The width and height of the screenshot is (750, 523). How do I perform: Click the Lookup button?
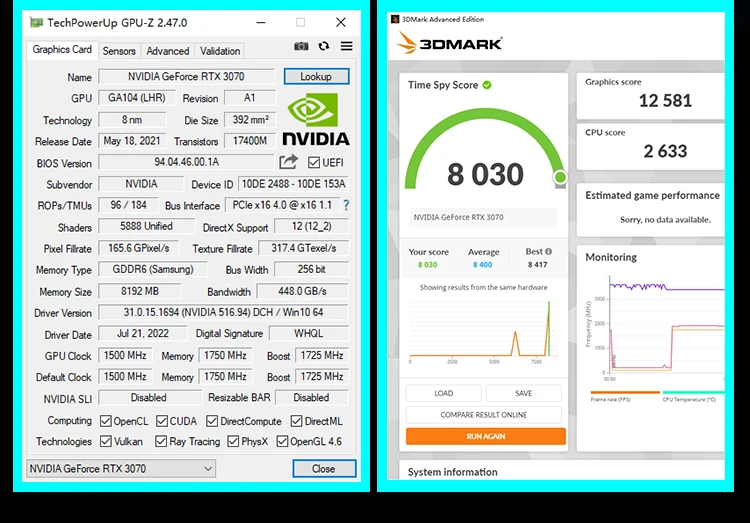click(x=316, y=77)
